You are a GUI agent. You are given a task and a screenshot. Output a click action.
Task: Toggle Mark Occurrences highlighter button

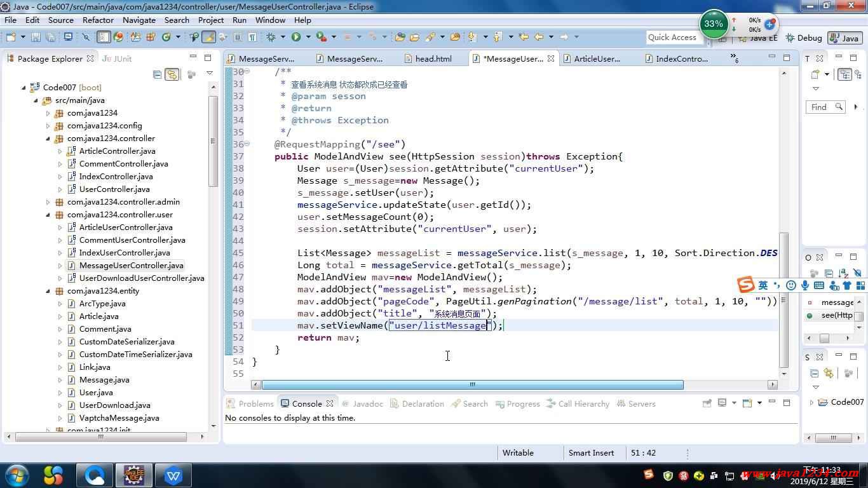point(208,37)
